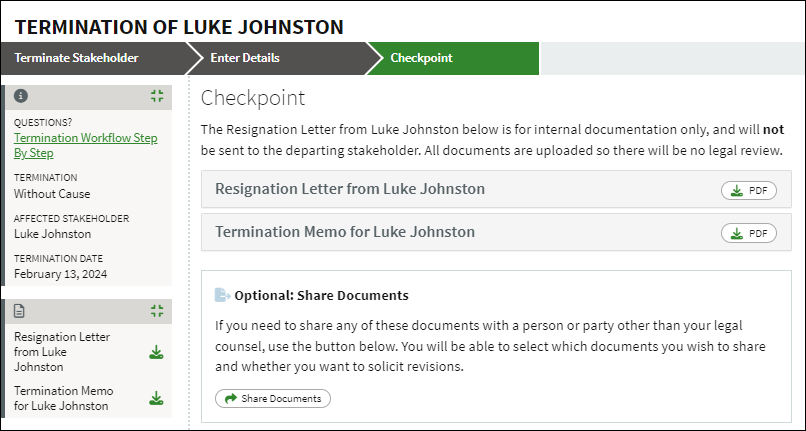Open Resignation Letter entry in sidebar
Image resolution: width=806 pixels, height=431 pixels.
(x=62, y=352)
